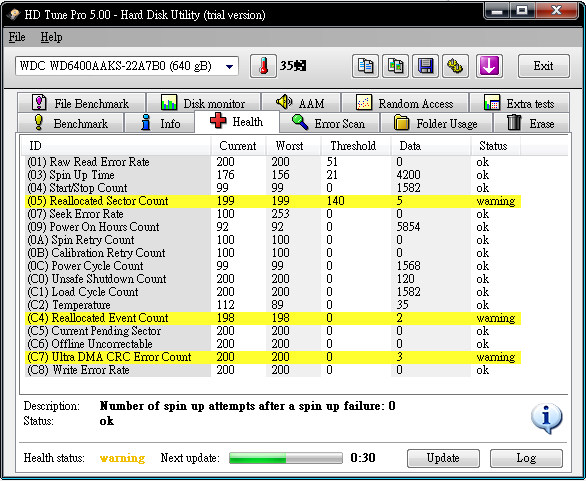This screenshot has height=481, width=586.
Task: Select the (C2) Temperature row
Action: [x=273, y=305]
